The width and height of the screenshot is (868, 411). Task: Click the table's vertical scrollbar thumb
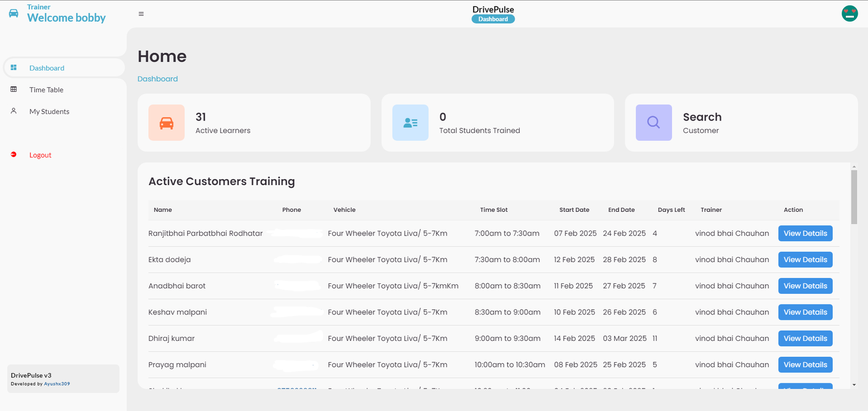click(854, 197)
